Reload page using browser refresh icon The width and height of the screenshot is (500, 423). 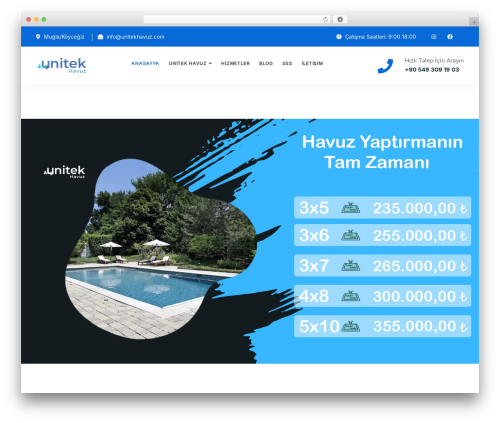pos(325,20)
